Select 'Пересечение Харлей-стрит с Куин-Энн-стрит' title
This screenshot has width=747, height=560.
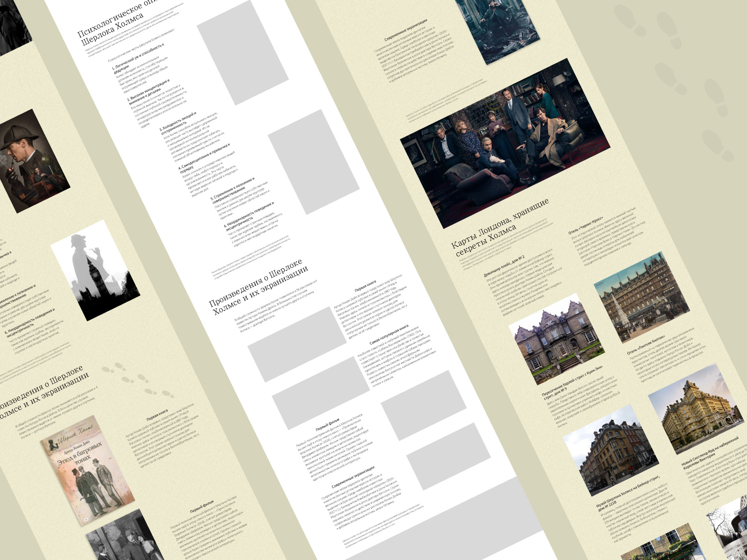coord(573,382)
